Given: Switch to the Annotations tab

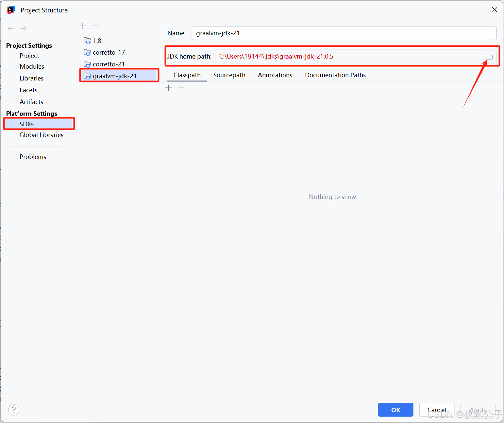Looking at the screenshot, I should [x=275, y=75].
